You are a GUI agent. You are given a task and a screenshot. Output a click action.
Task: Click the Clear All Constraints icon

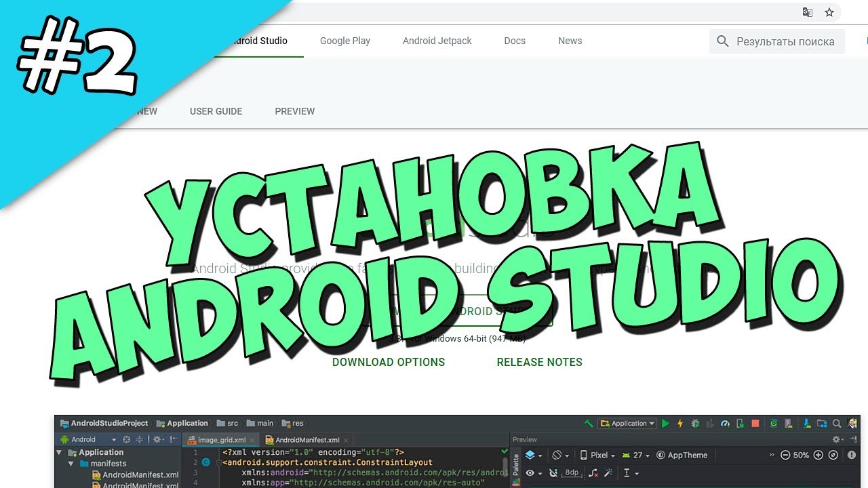click(593, 473)
